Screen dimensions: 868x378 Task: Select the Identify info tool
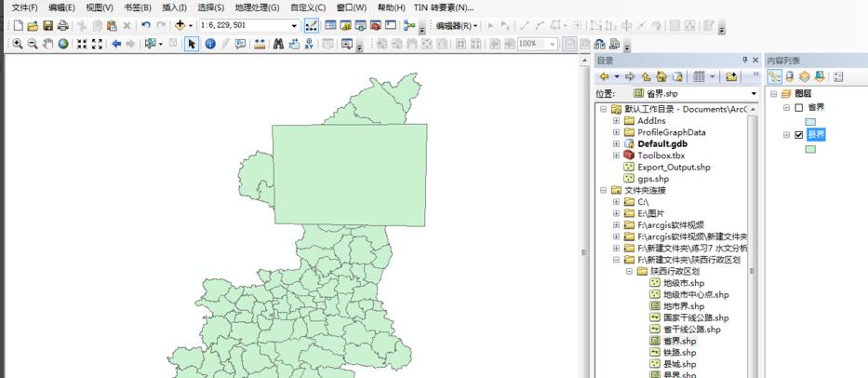[x=209, y=44]
